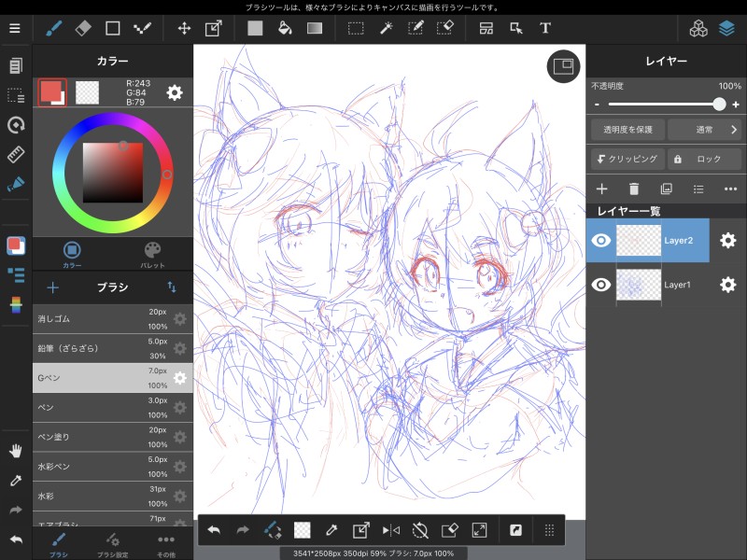Select the Move tool
This screenshot has width=747, height=560.
(184, 28)
